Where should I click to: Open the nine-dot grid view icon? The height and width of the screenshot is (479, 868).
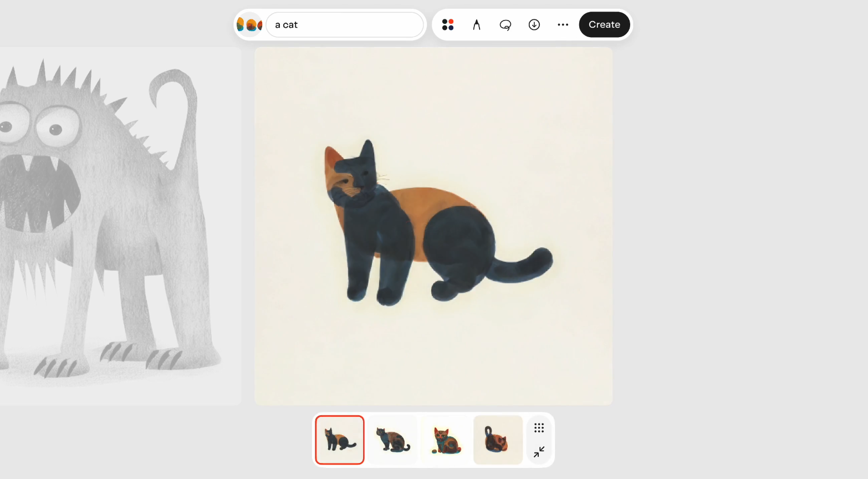tap(539, 428)
